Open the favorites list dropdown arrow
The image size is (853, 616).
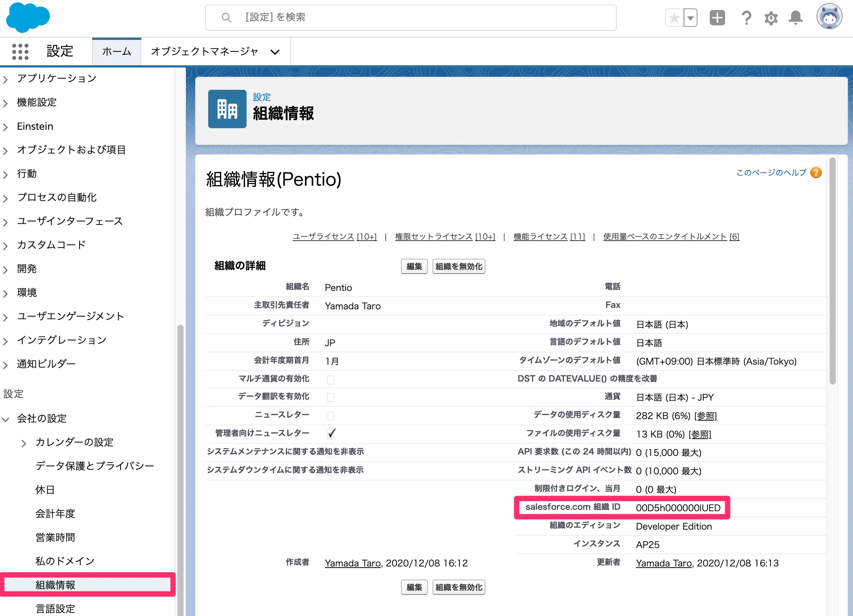691,18
